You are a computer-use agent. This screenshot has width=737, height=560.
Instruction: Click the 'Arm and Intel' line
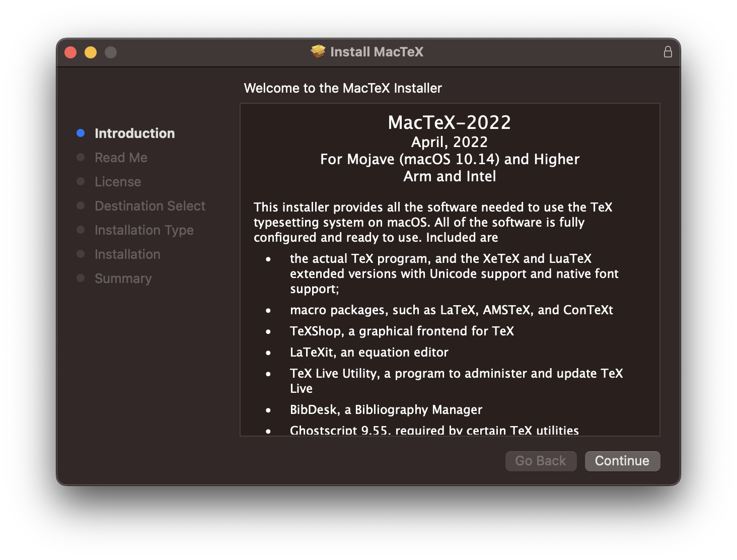click(x=450, y=176)
